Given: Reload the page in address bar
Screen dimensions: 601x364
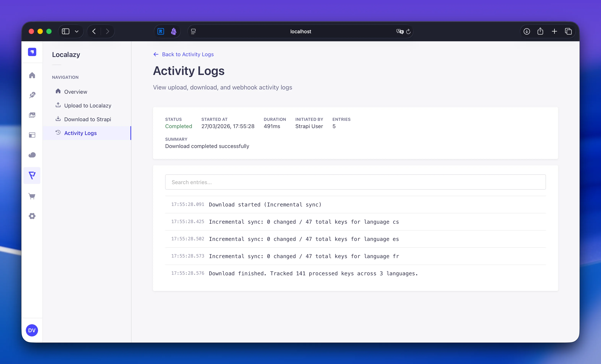Looking at the screenshot, I should (x=408, y=32).
